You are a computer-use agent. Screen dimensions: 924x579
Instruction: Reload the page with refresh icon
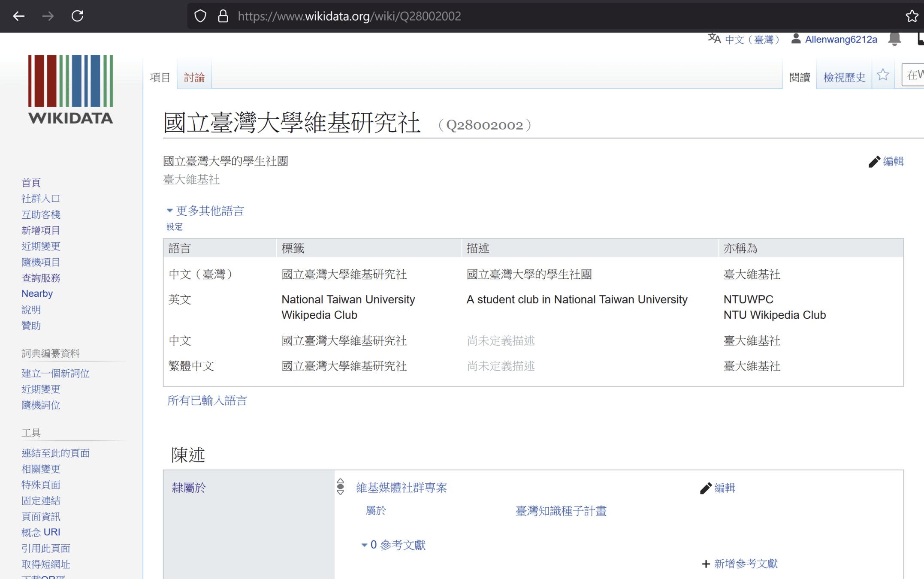click(77, 16)
